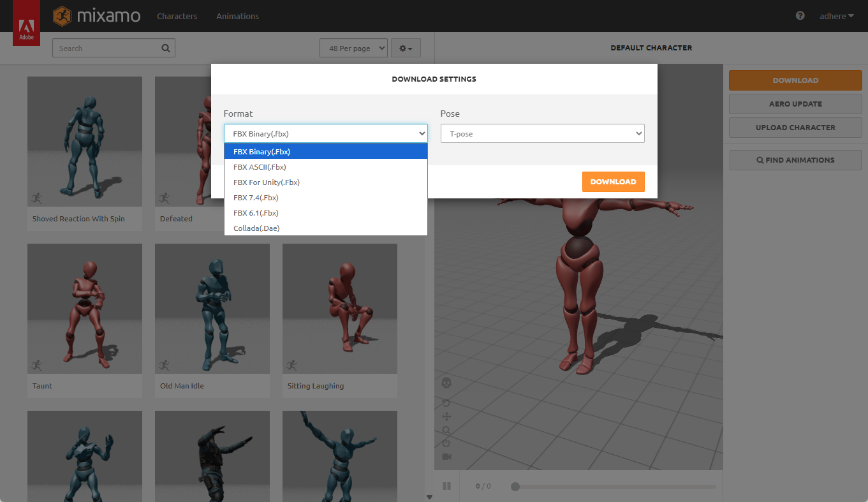Open the Format dropdown
The image size is (868, 502).
point(326,133)
